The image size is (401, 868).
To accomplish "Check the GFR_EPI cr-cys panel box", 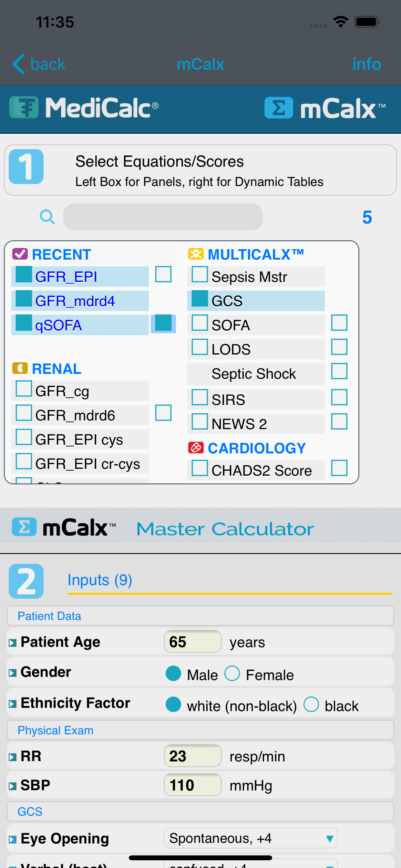I will (x=24, y=461).
